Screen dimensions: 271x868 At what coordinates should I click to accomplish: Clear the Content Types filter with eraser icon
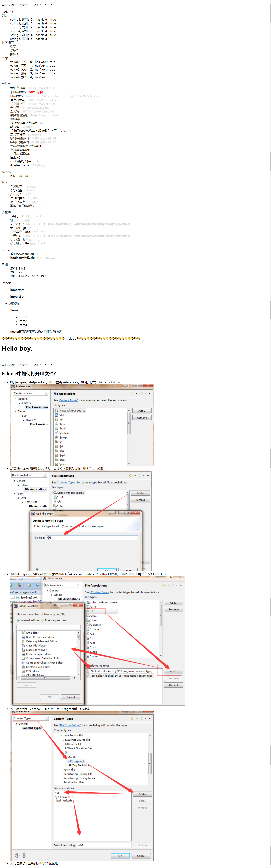[47, 718]
